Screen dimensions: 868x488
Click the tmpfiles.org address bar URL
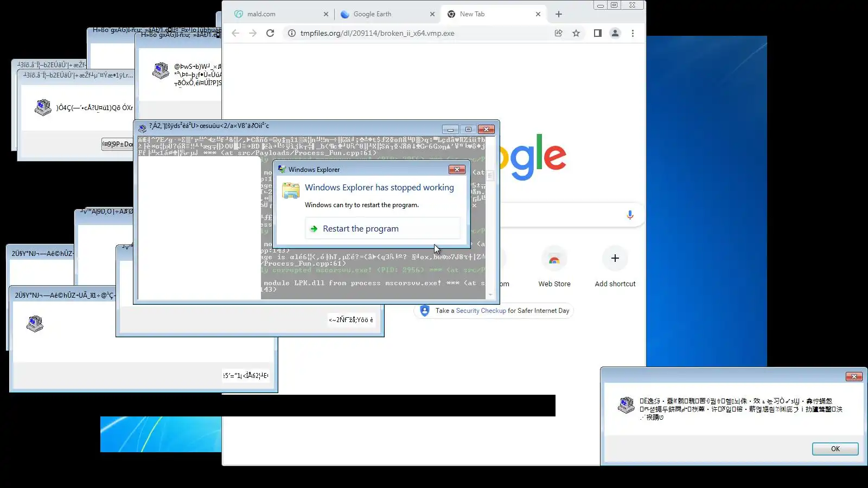pos(378,33)
